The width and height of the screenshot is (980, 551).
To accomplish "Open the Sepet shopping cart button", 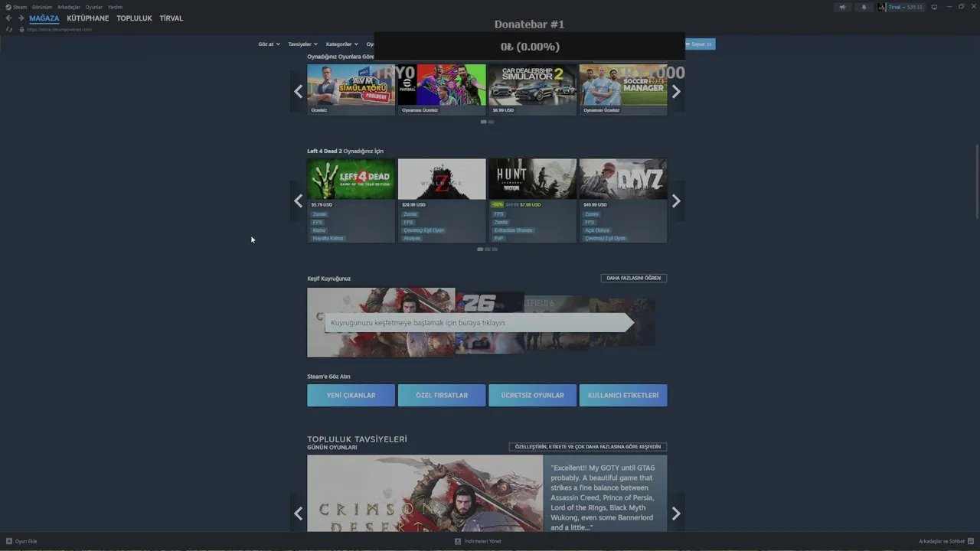I will pyautogui.click(x=700, y=44).
